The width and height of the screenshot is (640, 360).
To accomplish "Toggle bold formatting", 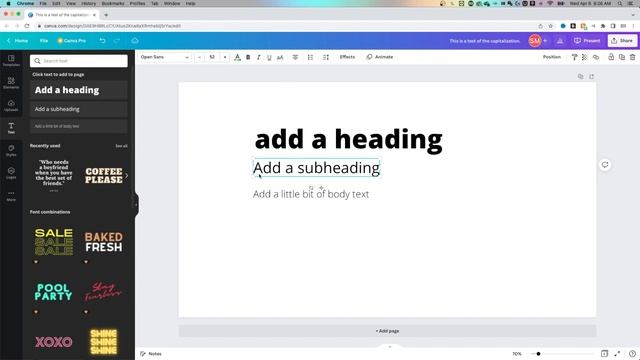I will (x=248, y=57).
